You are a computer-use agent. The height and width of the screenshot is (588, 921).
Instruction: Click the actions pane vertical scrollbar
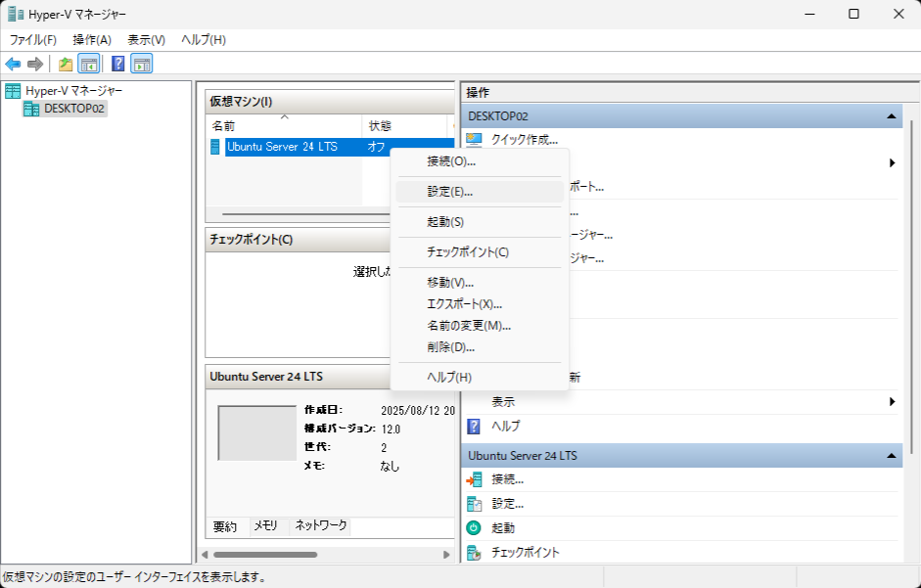point(912,287)
